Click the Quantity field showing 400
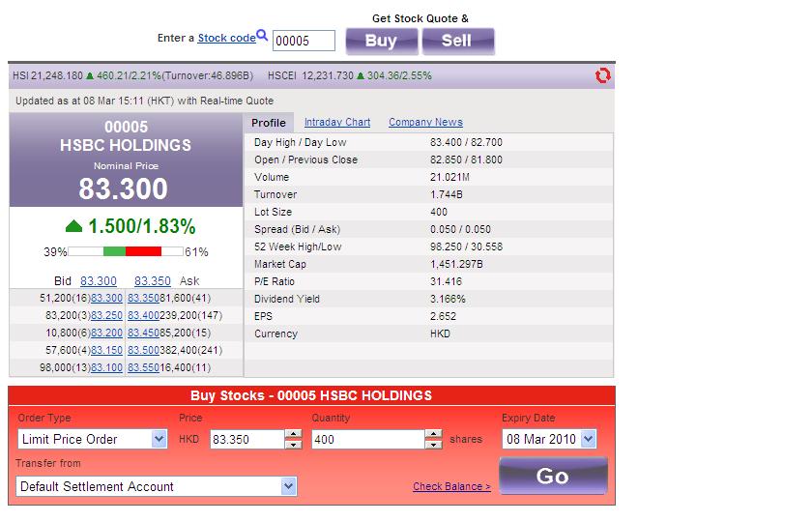Screen dimensions: 812x522 point(368,440)
